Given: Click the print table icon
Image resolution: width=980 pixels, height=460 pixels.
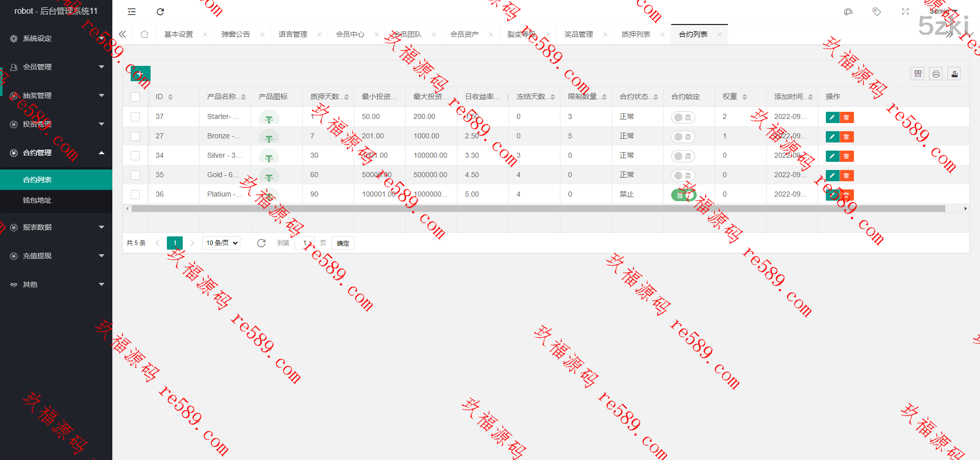Looking at the screenshot, I should [x=936, y=74].
